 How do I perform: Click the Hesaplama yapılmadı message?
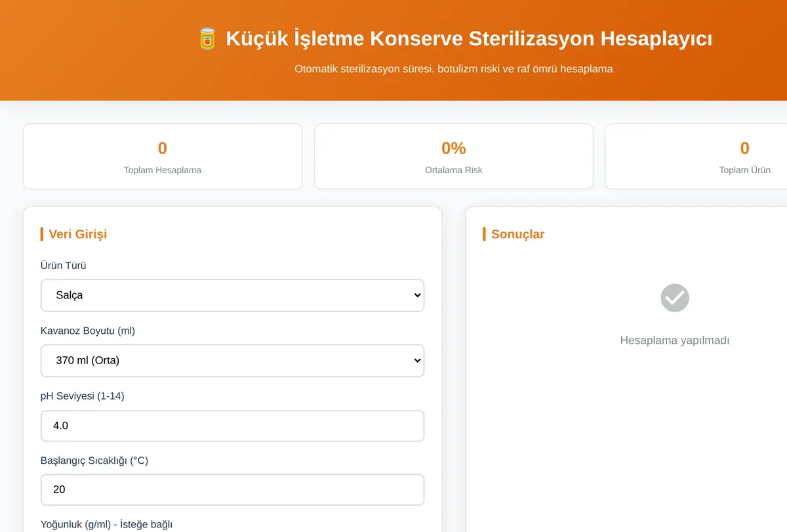(674, 340)
